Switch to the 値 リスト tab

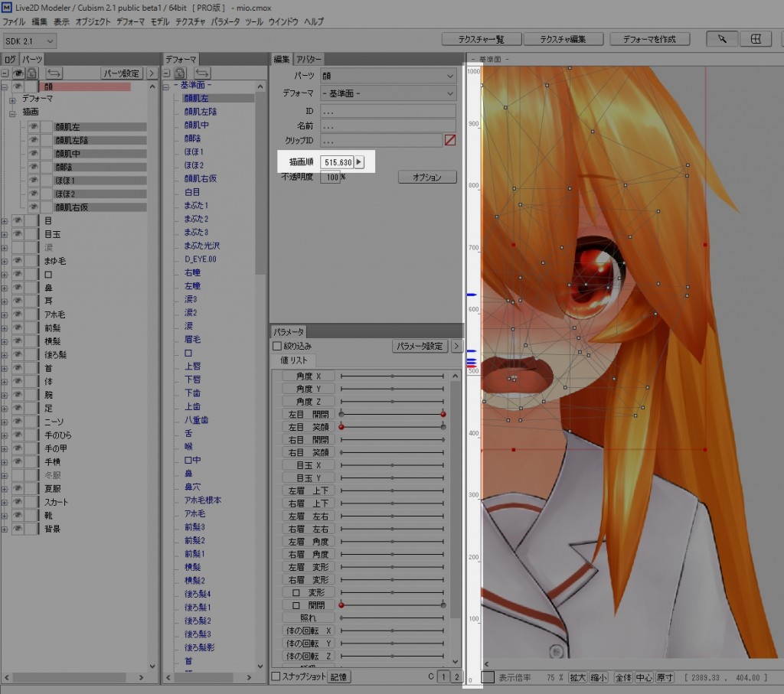[x=294, y=360]
